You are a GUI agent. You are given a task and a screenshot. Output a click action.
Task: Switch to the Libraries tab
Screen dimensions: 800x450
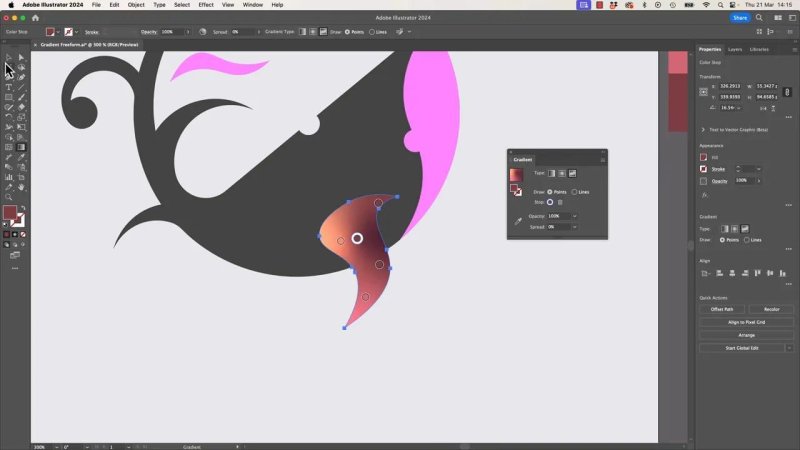pos(759,49)
